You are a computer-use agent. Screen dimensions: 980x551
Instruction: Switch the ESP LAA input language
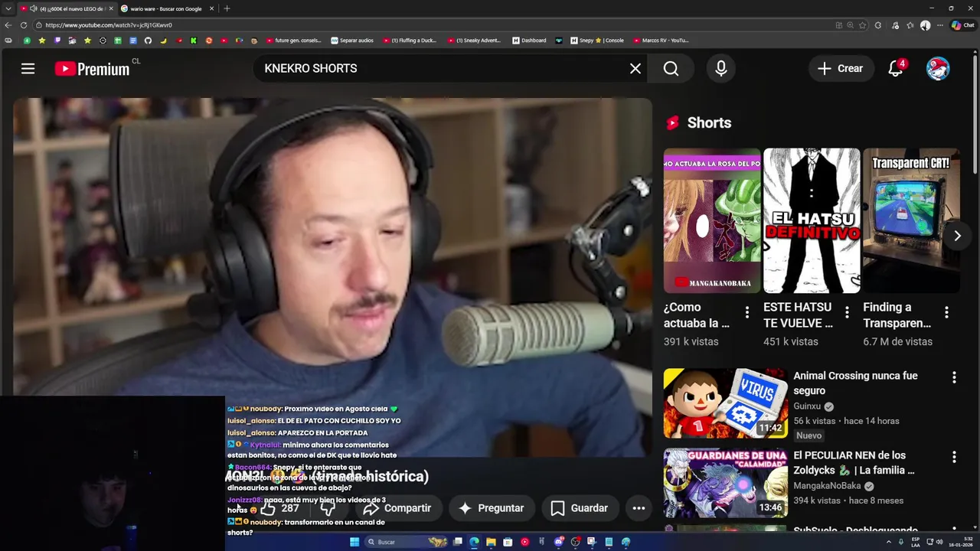coord(916,542)
